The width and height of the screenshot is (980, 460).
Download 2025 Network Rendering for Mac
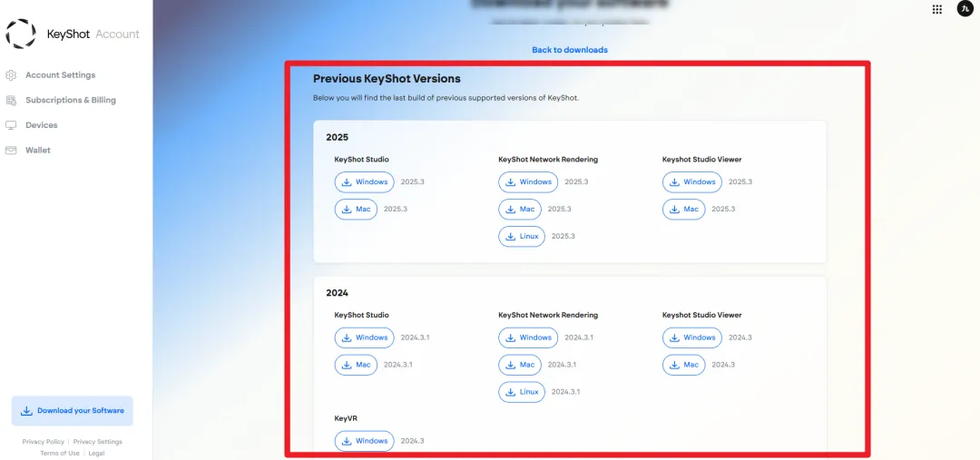520,210
